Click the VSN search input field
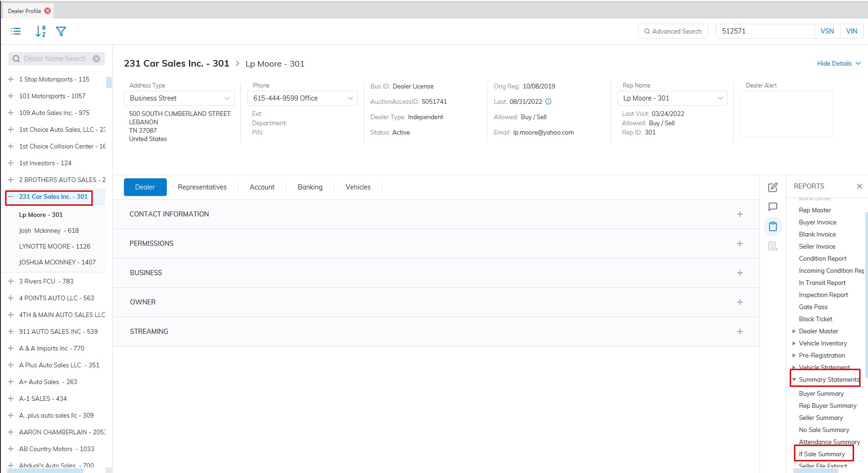 765,31
